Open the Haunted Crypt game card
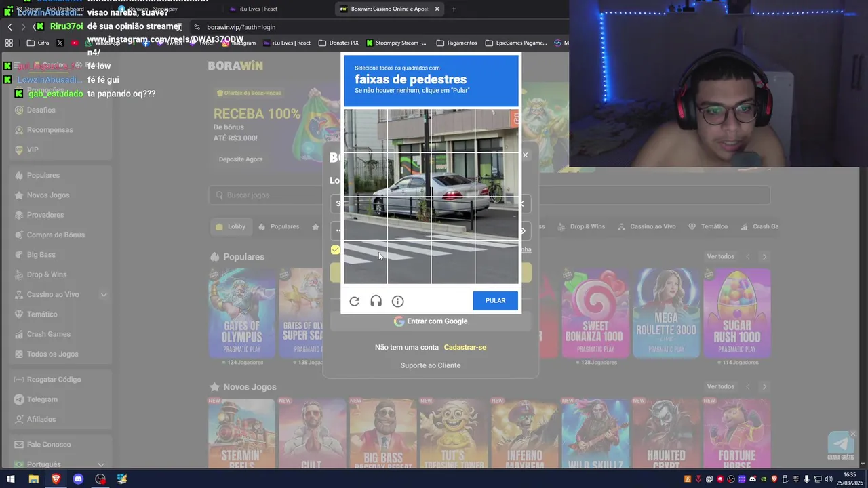868x488 pixels. (666, 434)
